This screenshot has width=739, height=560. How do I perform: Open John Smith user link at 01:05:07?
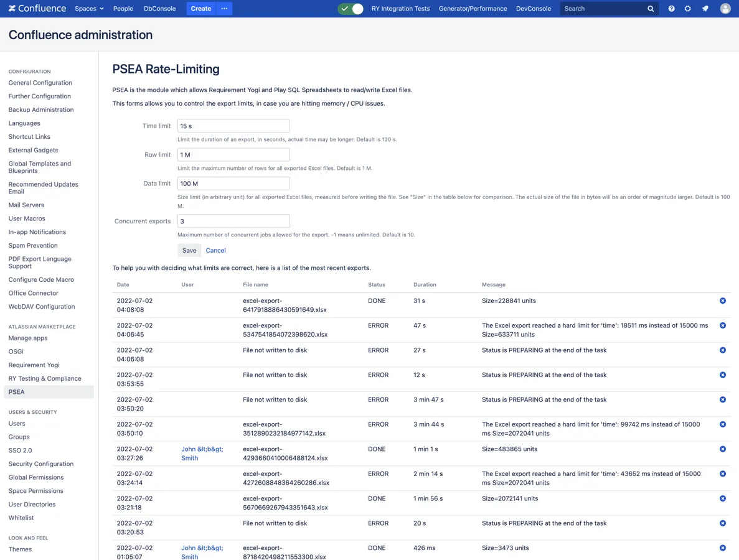pyautogui.click(x=202, y=552)
